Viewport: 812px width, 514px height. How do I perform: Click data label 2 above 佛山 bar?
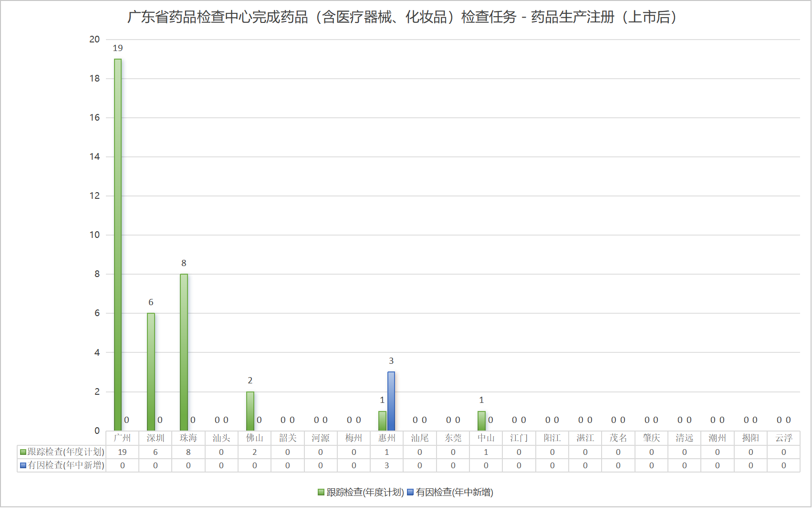tap(250, 380)
